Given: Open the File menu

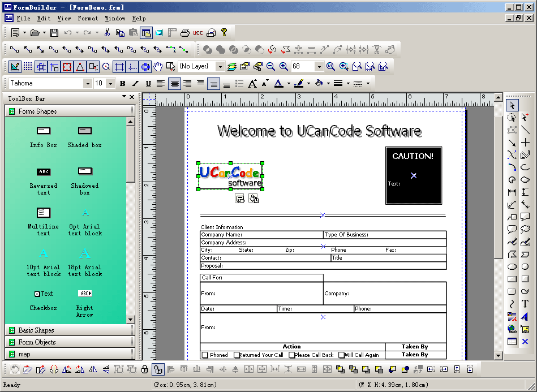Looking at the screenshot, I should [x=23, y=18].
